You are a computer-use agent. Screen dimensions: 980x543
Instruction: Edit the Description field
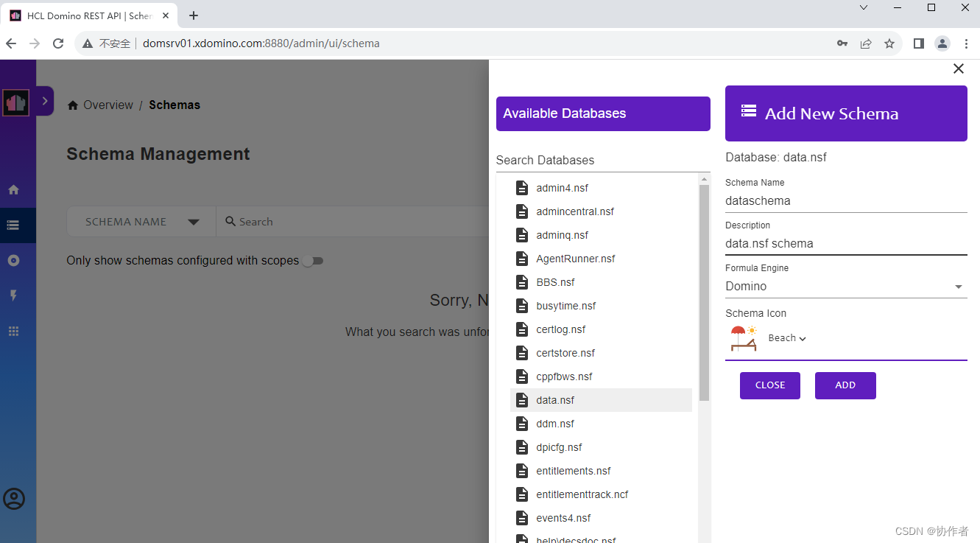click(x=846, y=243)
